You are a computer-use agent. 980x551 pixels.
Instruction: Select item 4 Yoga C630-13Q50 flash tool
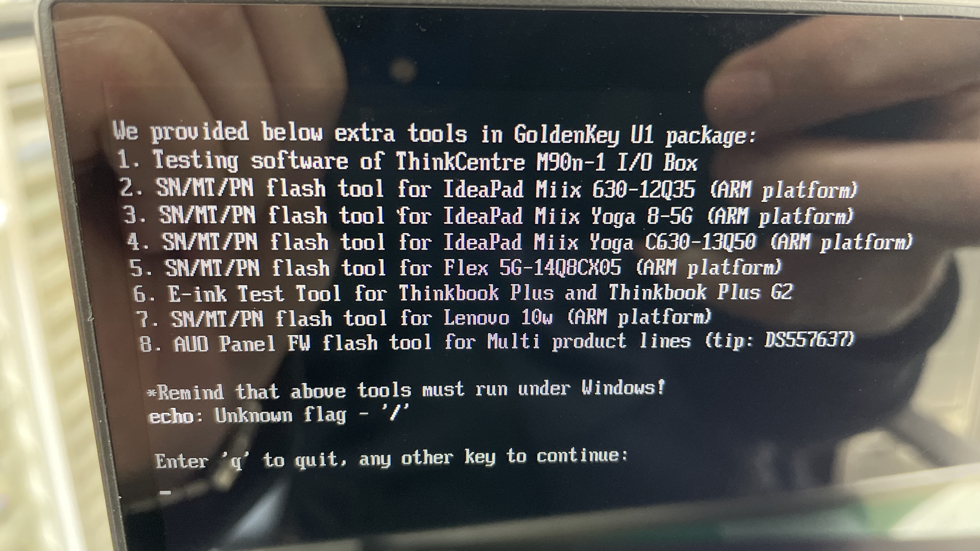pos(519,242)
